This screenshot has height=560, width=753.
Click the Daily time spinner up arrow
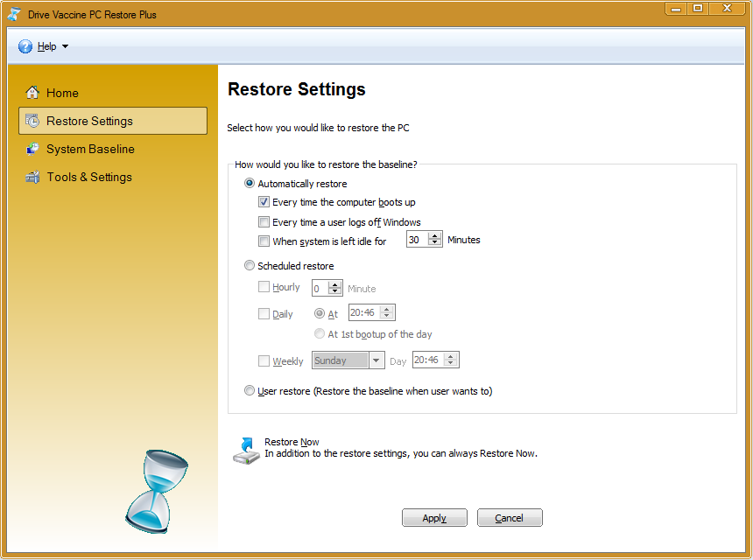[387, 309]
